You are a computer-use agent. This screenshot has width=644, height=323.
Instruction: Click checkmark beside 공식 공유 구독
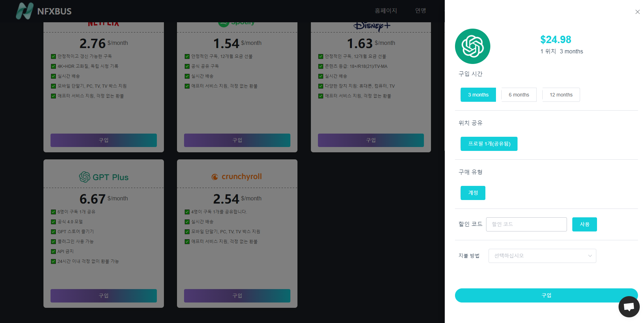[x=187, y=66]
